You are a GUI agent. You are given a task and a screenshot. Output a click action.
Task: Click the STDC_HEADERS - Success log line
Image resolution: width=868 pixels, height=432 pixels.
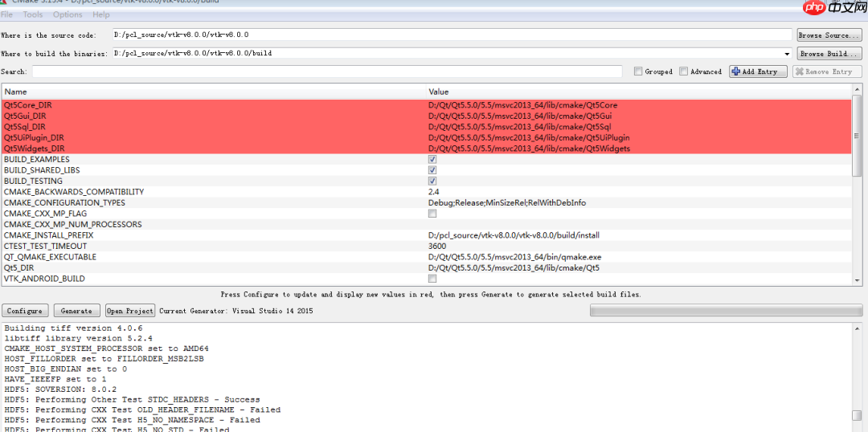pyautogui.click(x=133, y=399)
